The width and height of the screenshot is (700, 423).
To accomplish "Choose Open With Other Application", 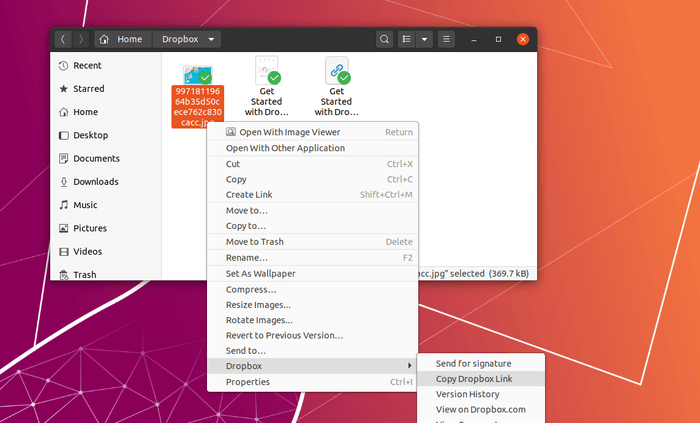I will 312,148.
